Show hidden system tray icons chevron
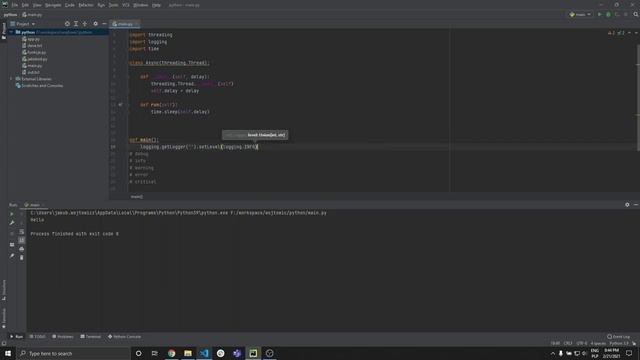Viewport: 640px width, 360px height. (x=553, y=353)
